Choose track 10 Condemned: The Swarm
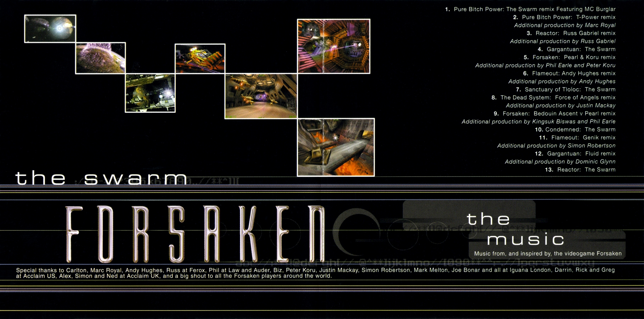 [575, 130]
